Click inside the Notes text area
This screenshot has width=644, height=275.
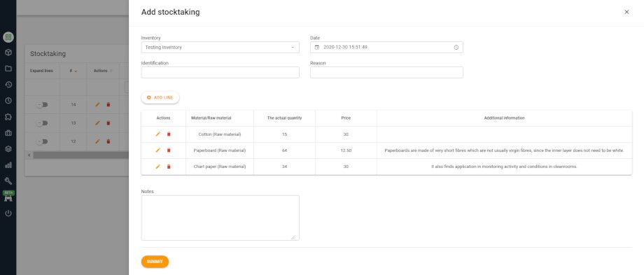point(220,218)
